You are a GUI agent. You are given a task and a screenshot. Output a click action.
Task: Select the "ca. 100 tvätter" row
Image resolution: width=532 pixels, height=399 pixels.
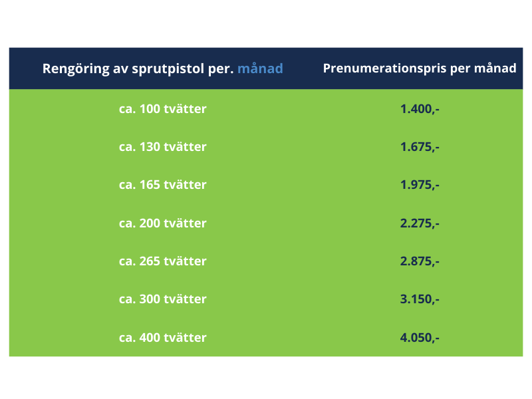266,109
